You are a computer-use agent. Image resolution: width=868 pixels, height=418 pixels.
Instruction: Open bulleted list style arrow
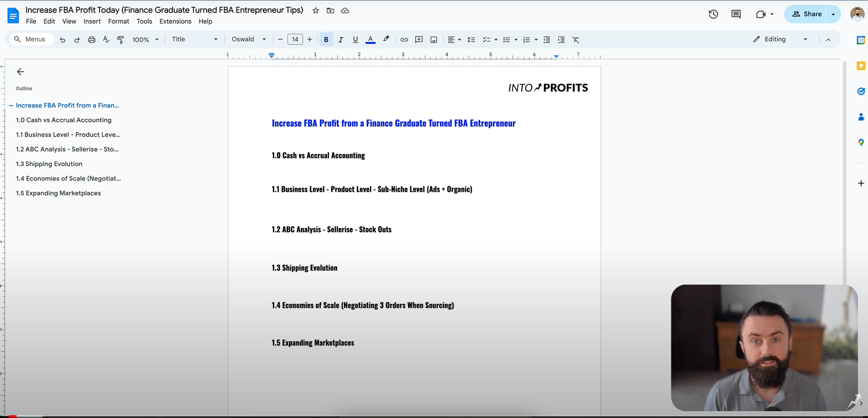click(516, 40)
